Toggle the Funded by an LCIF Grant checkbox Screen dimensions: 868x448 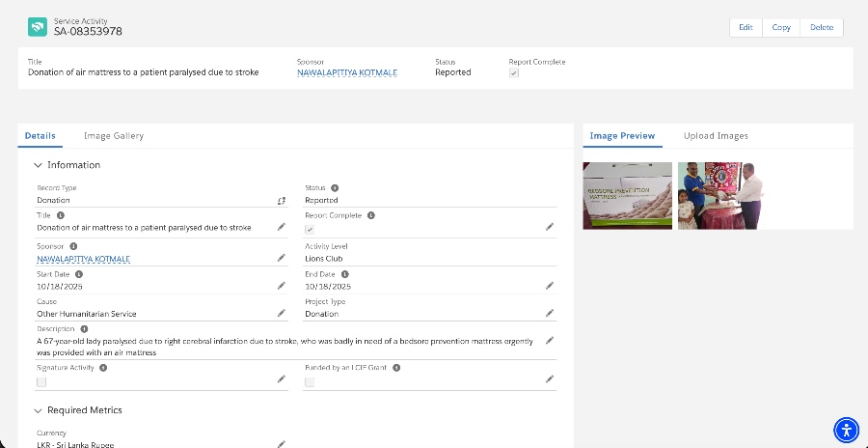pos(310,381)
